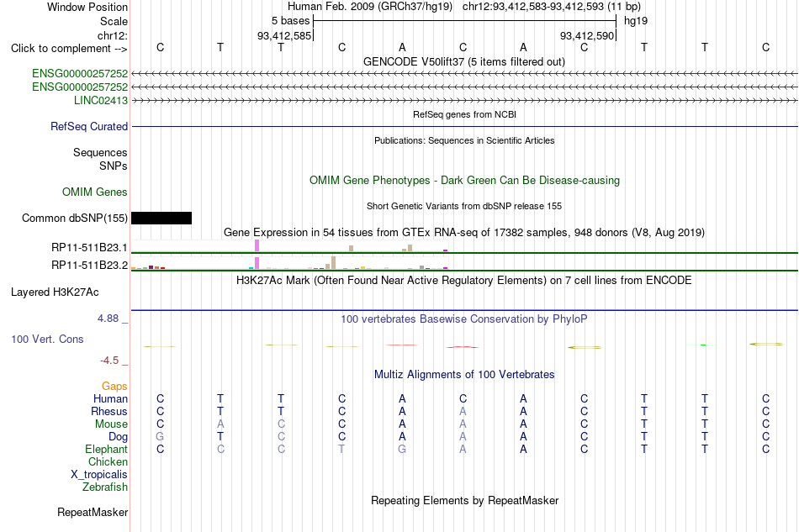This screenshot has width=799, height=532.
Task: Open Publications: Sequences in Scientific Articles title
Action: 464,140
